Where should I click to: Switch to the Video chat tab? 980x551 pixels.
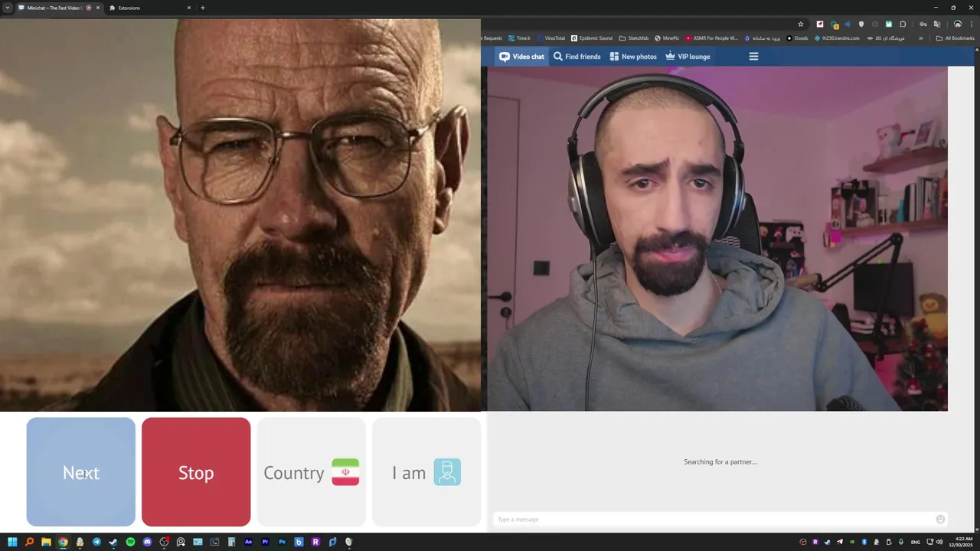pyautogui.click(x=521, y=57)
